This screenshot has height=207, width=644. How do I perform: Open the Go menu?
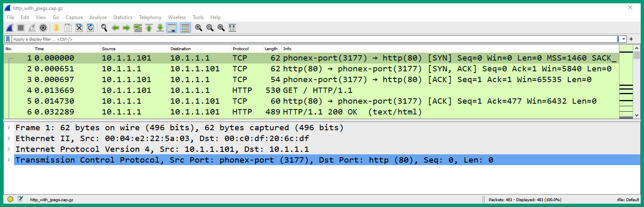pos(56,17)
